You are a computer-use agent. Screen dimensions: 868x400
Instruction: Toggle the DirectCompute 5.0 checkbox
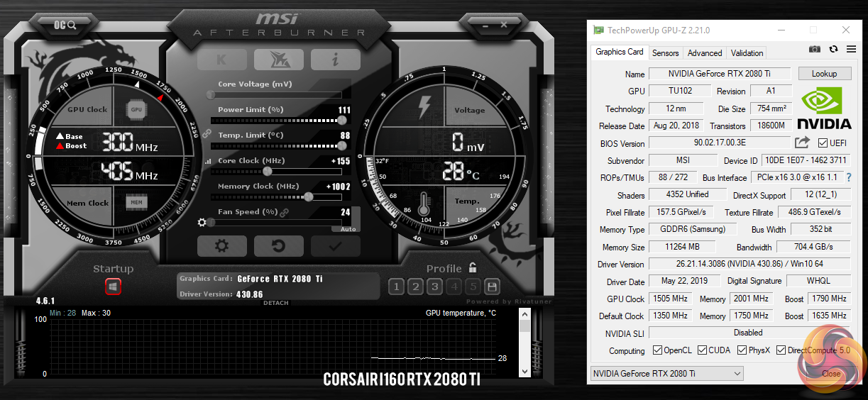click(781, 350)
